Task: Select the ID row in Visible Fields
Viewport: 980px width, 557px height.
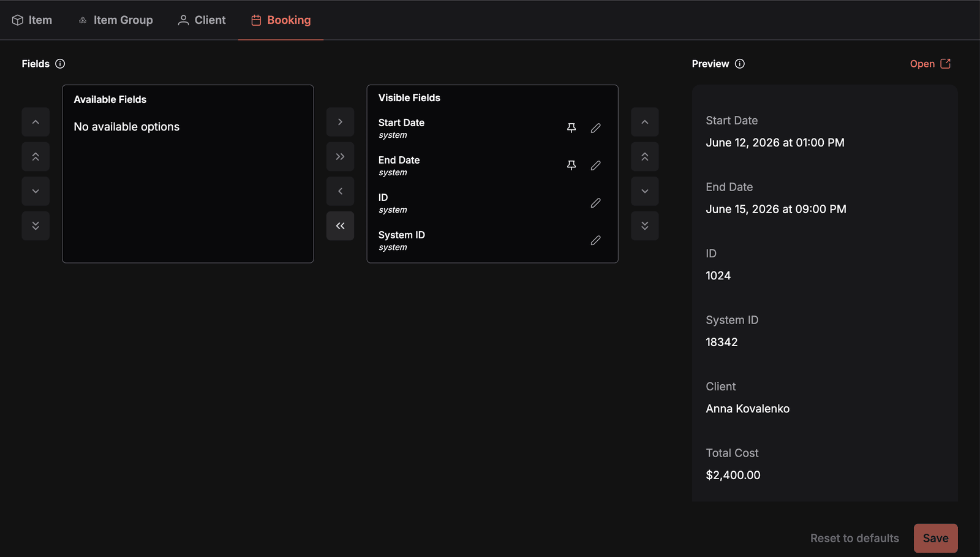Action: click(x=492, y=203)
